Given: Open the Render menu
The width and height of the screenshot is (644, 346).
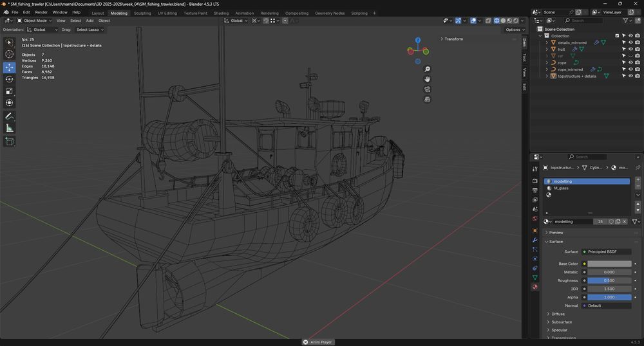Looking at the screenshot, I should (x=41, y=12).
